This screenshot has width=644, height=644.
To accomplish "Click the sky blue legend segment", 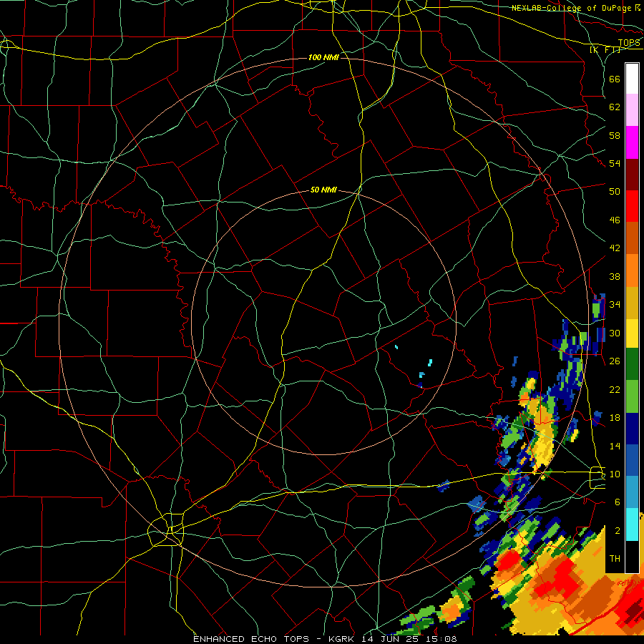I will tap(632, 492).
